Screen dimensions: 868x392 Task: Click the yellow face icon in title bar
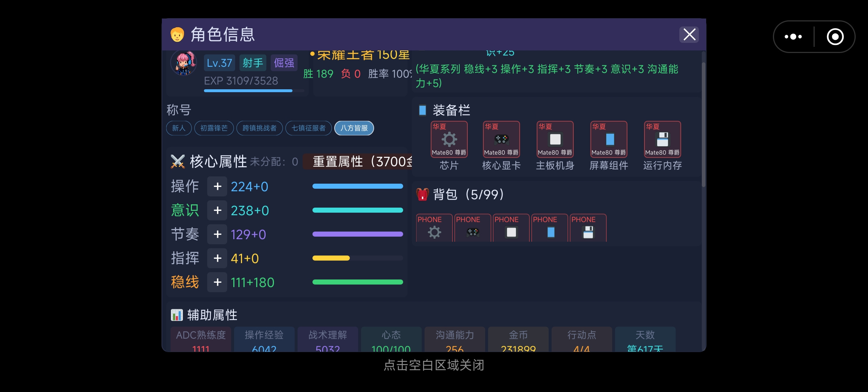click(177, 35)
